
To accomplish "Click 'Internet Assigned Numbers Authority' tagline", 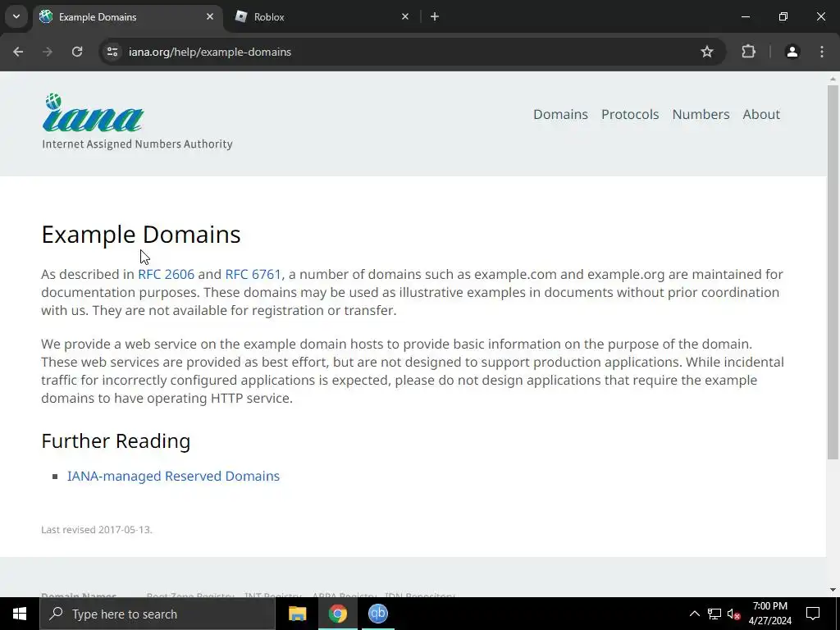I will pyautogui.click(x=137, y=144).
